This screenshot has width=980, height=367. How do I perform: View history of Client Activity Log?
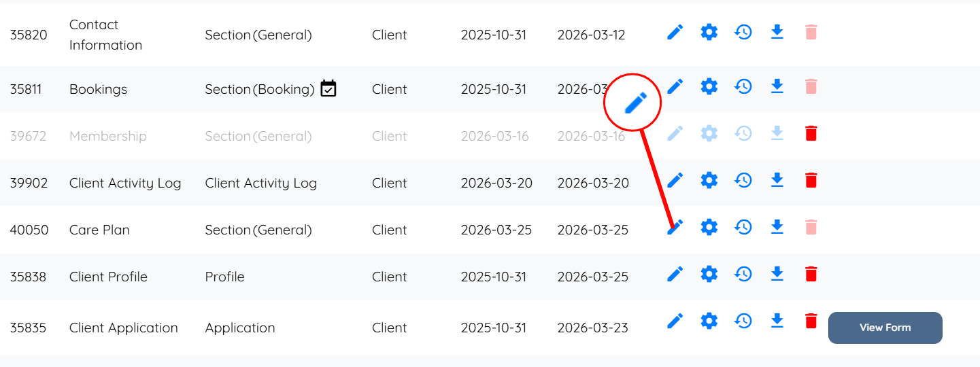[743, 180]
